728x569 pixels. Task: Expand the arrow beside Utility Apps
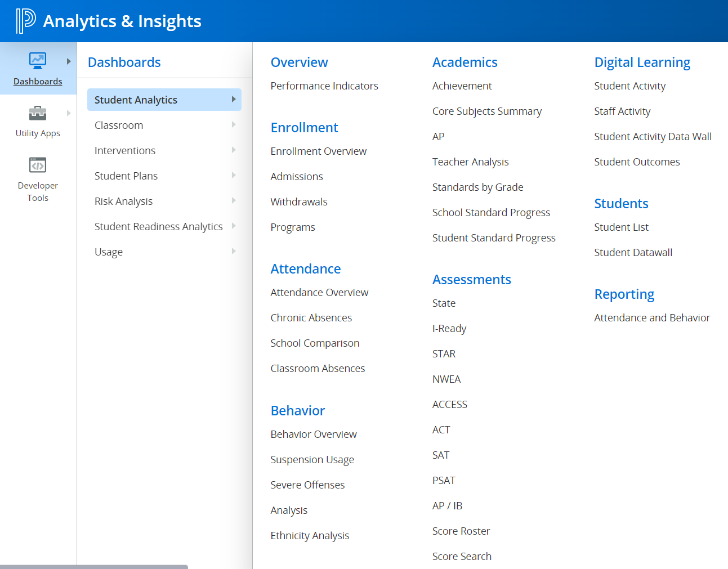pyautogui.click(x=69, y=113)
